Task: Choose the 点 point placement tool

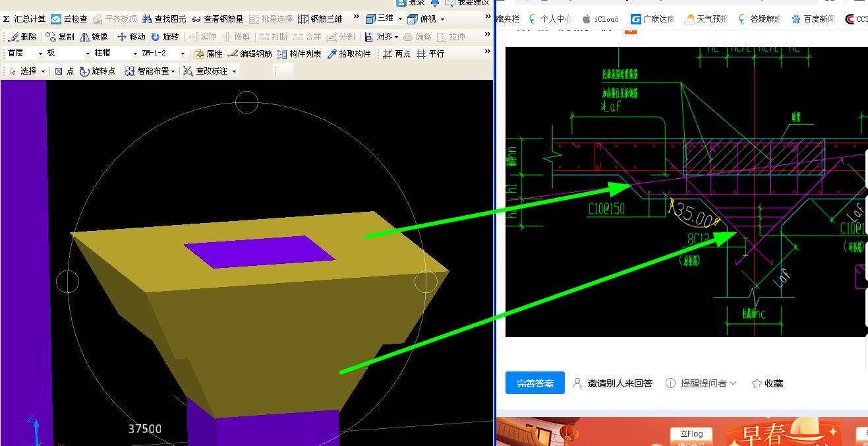Action: coord(64,71)
